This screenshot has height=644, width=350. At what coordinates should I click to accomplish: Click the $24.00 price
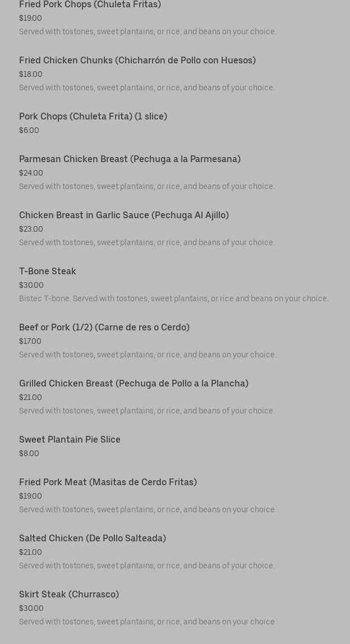(31, 173)
